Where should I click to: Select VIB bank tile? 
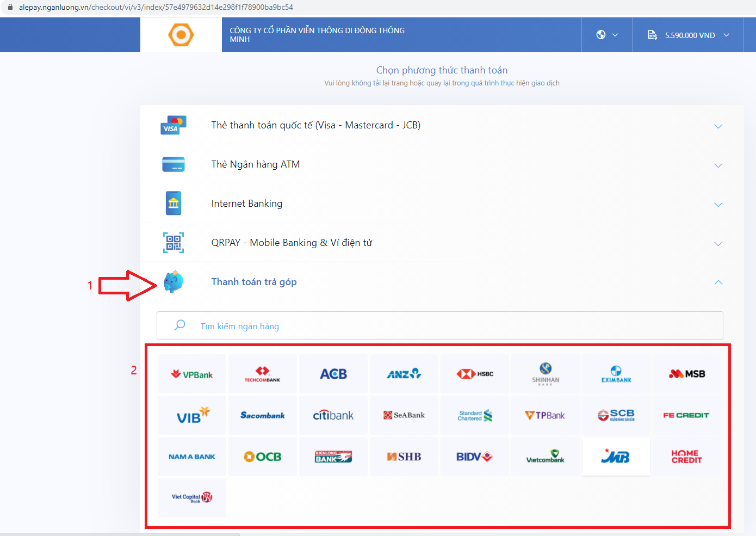[192, 415]
